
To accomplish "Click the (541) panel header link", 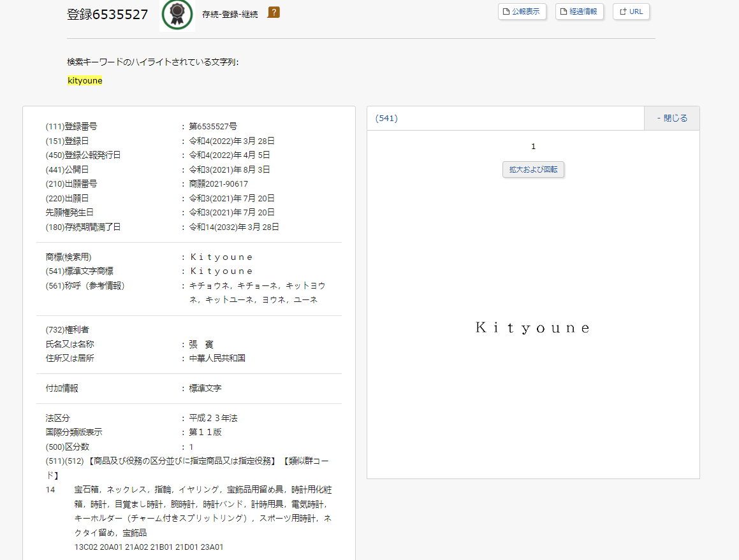I will coord(386,118).
